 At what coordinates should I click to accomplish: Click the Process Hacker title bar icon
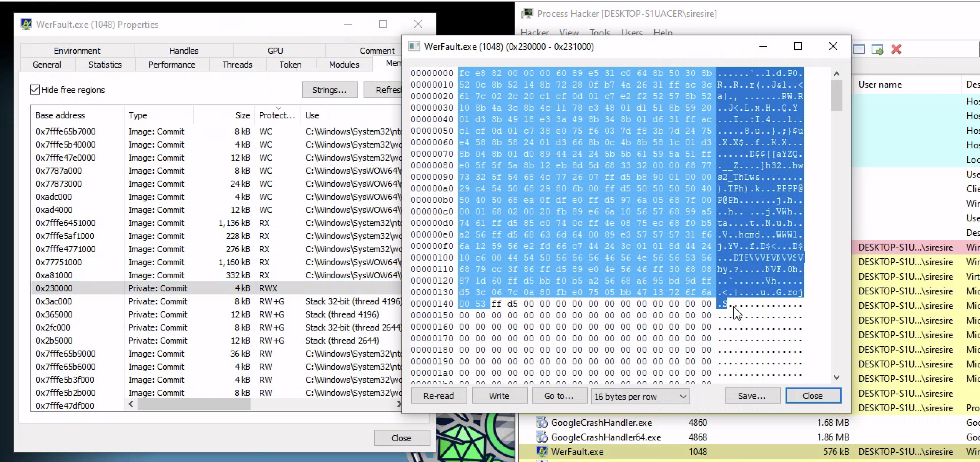[527, 13]
